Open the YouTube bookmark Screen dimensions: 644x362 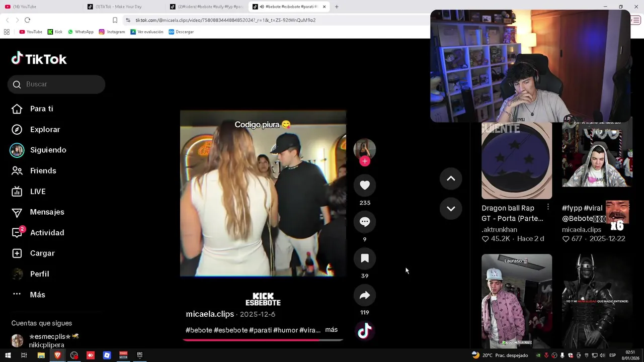click(31, 32)
